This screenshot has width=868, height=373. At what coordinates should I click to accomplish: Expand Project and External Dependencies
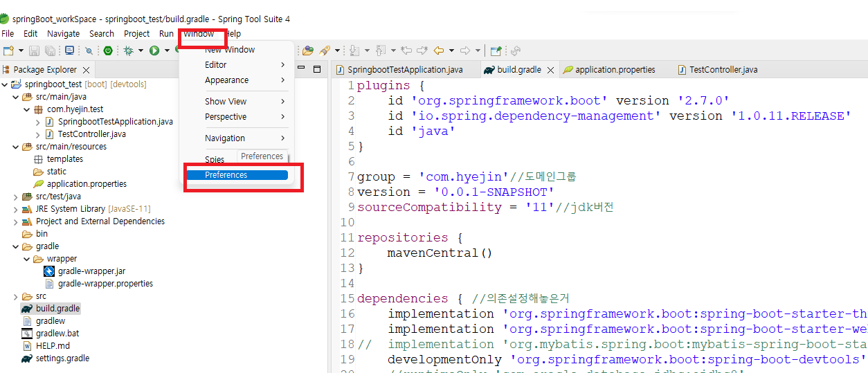coord(16,221)
